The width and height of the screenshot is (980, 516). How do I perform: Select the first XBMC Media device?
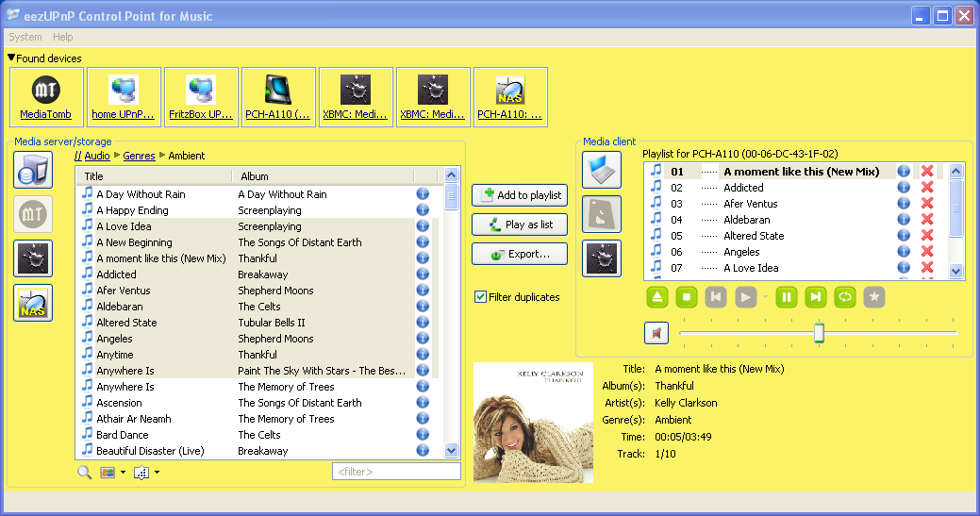[356, 97]
